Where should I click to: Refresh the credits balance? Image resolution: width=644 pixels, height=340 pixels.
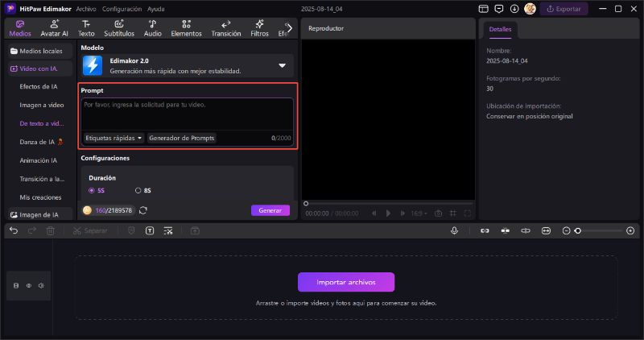click(143, 210)
